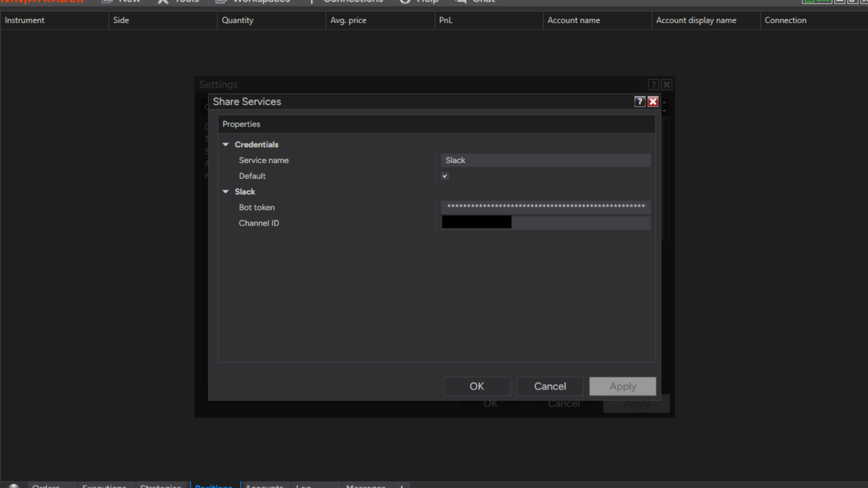
Task: Collapse the Credentials section
Action: (x=226, y=145)
